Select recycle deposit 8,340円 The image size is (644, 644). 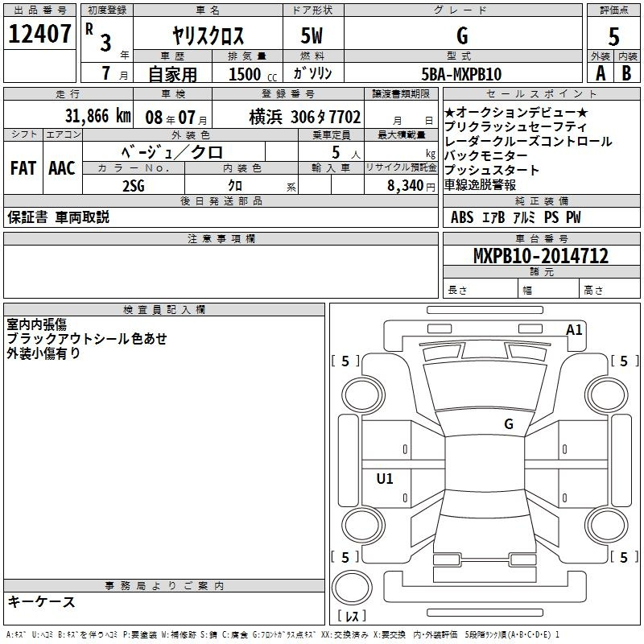click(411, 186)
